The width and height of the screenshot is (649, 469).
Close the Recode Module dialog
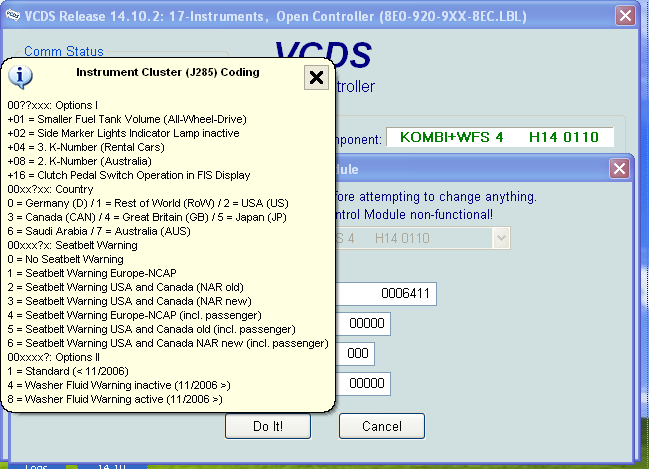[x=619, y=169]
